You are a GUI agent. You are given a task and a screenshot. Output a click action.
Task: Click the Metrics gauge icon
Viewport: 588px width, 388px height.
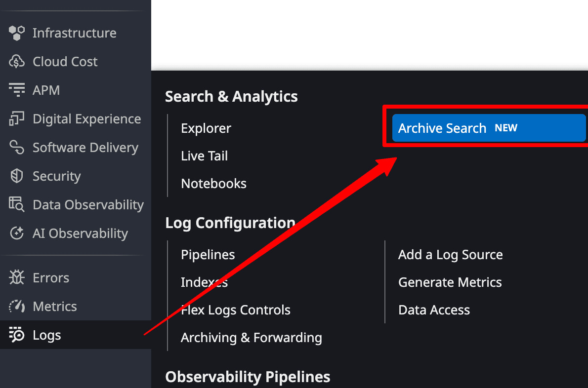point(16,307)
